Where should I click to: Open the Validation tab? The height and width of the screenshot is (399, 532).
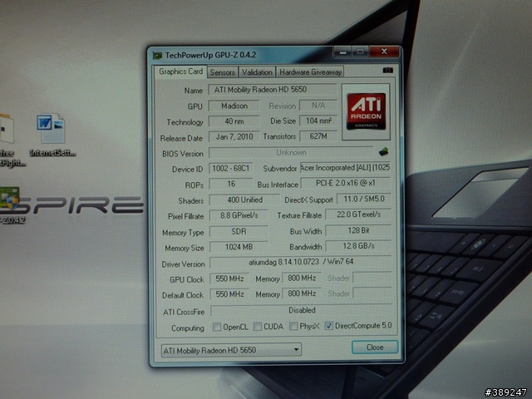(x=257, y=72)
